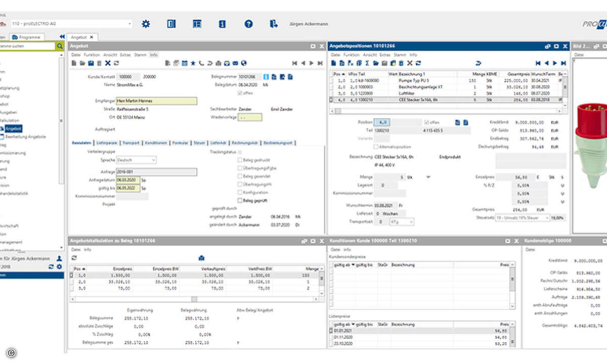Open the Funktion menu in Angebot window
Viewport: 607px width, 364px height.
(x=92, y=55)
